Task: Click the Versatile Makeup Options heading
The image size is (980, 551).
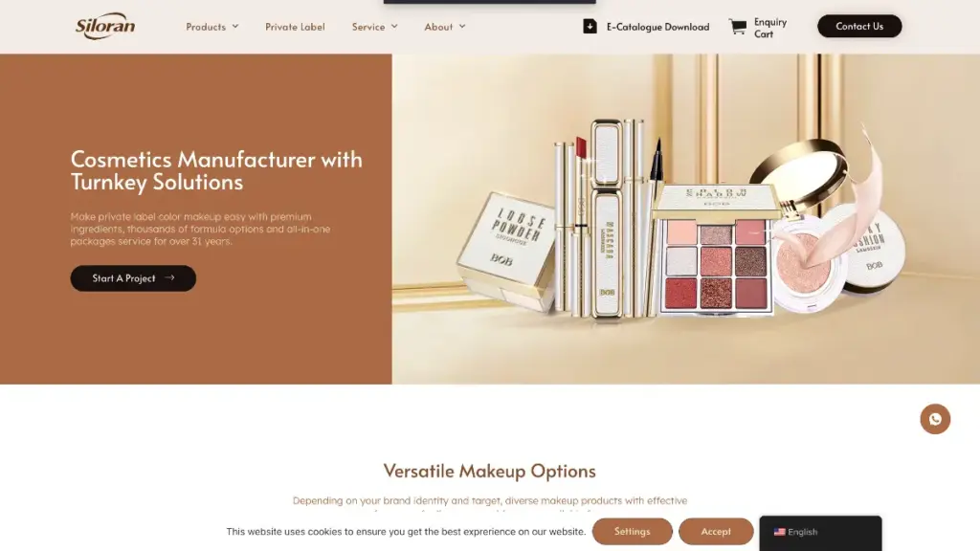Action: click(489, 471)
